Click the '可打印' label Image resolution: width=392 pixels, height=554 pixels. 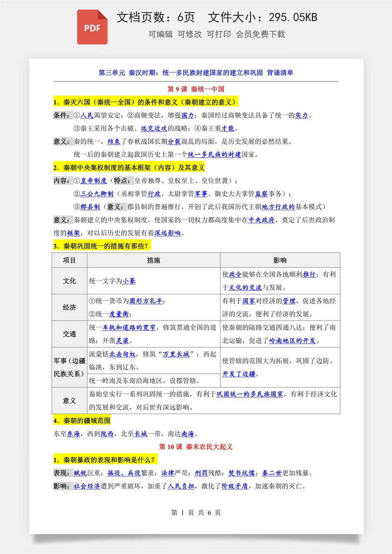click(219, 34)
